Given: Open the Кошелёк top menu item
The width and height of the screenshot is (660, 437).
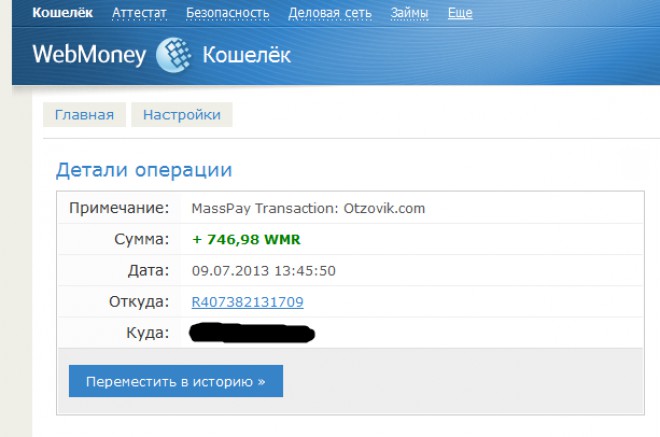Looking at the screenshot, I should 62,13.
